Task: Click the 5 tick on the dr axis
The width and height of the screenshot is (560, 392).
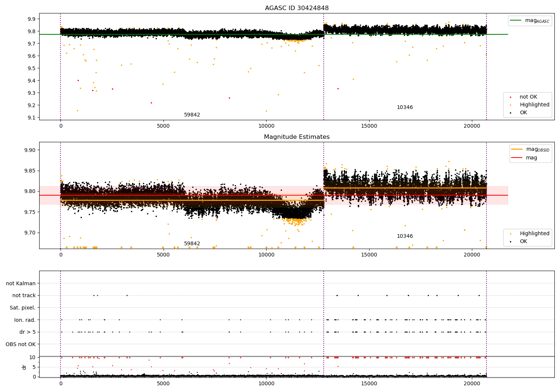Action: [x=34, y=367]
